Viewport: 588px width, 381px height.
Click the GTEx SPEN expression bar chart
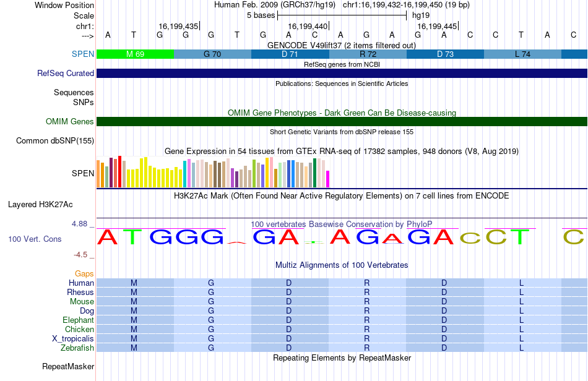[x=213, y=172]
